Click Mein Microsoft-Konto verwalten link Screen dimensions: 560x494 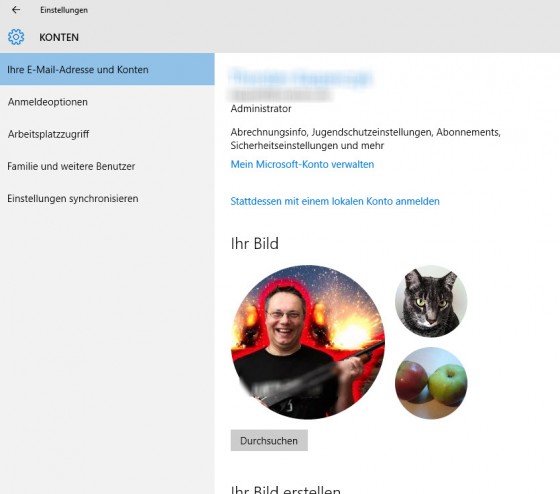tap(302, 164)
